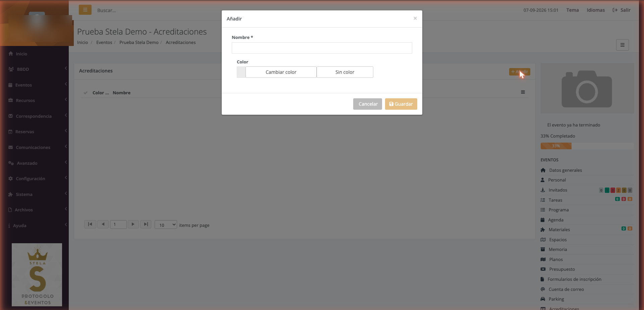
Task: Click the page number input box
Action: (x=118, y=224)
